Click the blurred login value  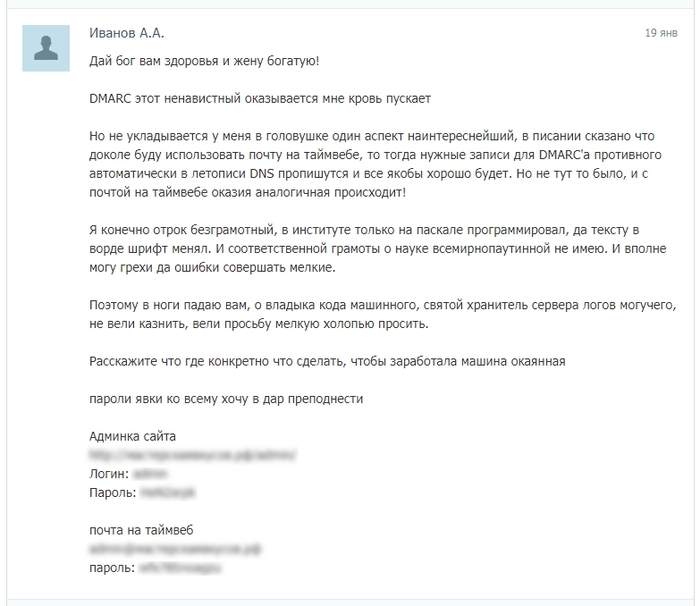(x=150, y=474)
